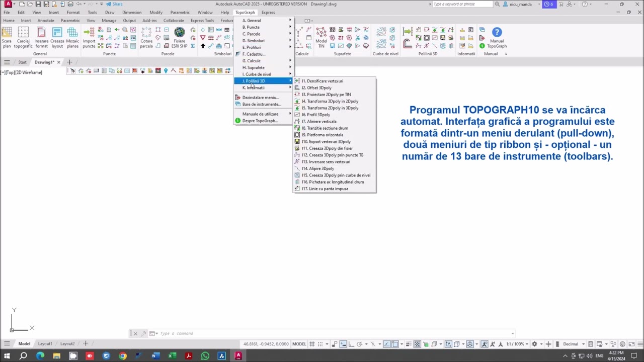644x362 pixels.
Task: Click the black up arrow symbol icon
Action: click(203, 46)
